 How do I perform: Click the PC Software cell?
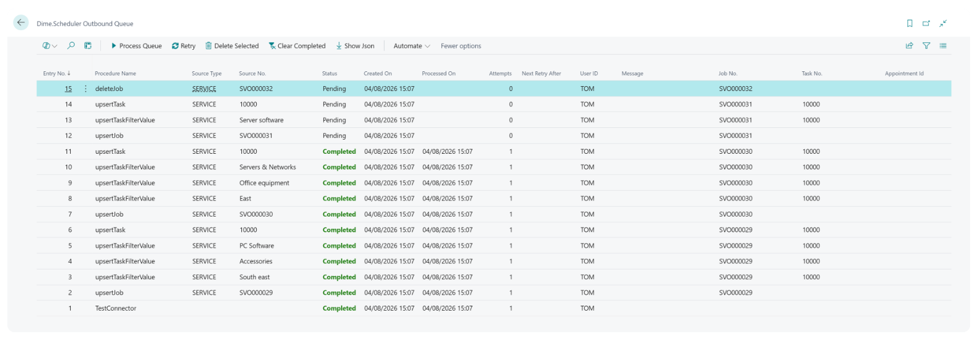257,245
